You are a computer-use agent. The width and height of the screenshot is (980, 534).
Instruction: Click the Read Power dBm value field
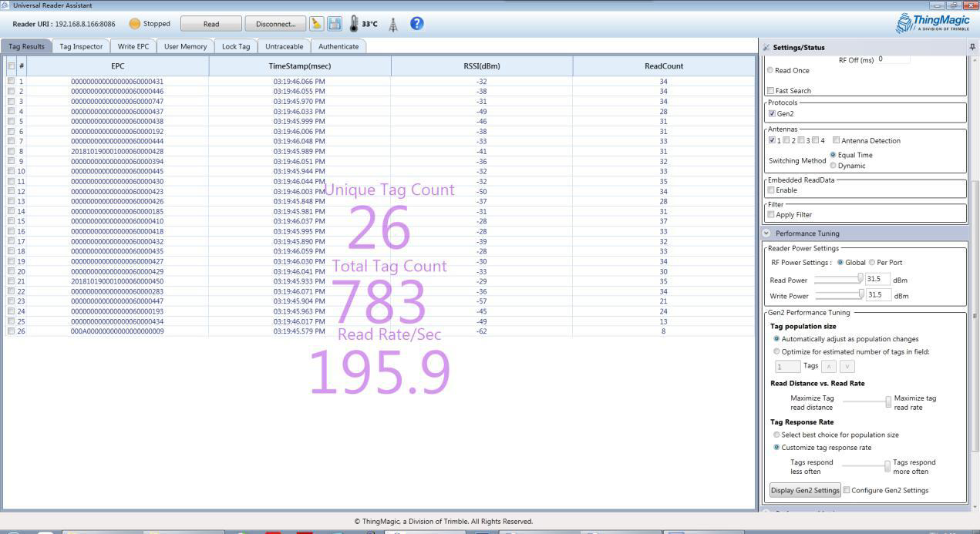click(x=877, y=280)
